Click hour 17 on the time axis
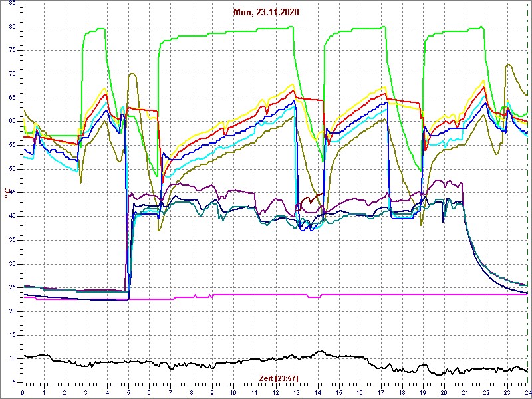This screenshot has width=532, height=399. click(x=380, y=392)
